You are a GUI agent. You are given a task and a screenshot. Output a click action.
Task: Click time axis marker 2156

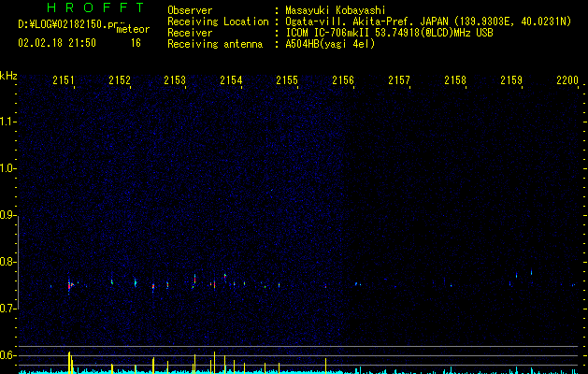pyautogui.click(x=343, y=80)
